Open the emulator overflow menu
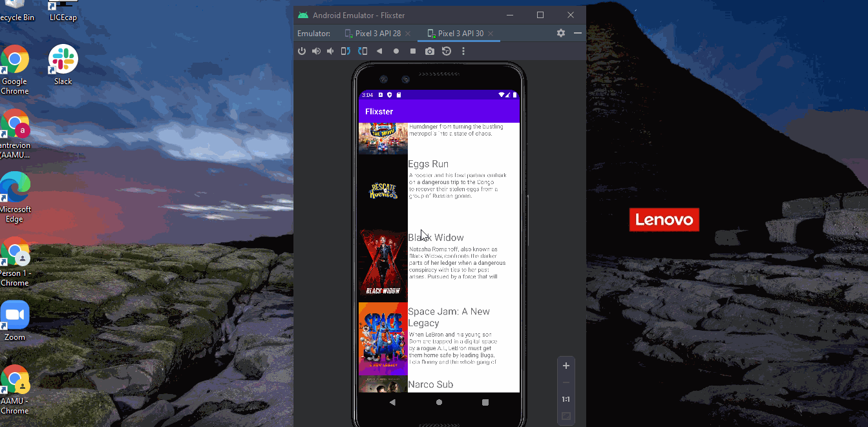 pos(463,51)
